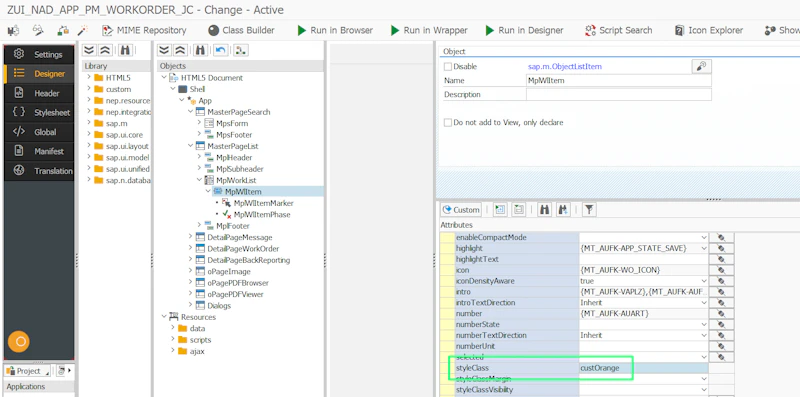Open the Manifest section in sidebar
800x397 pixels.
click(40, 152)
